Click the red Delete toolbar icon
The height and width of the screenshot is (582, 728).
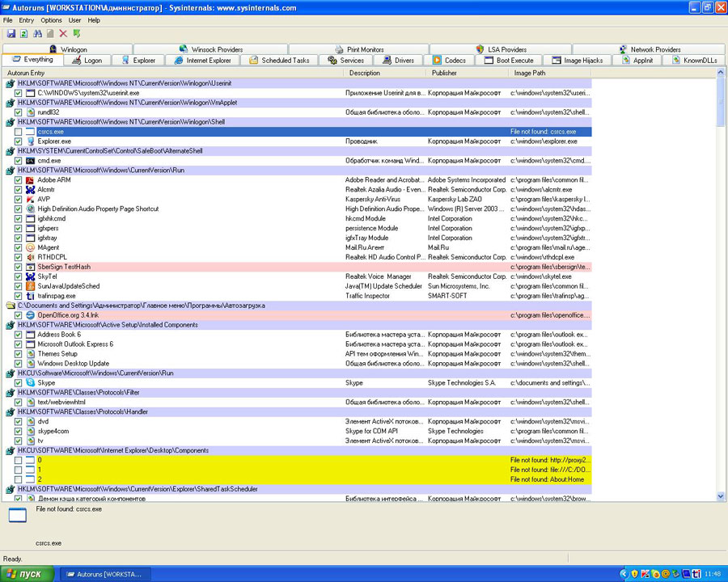[63, 33]
